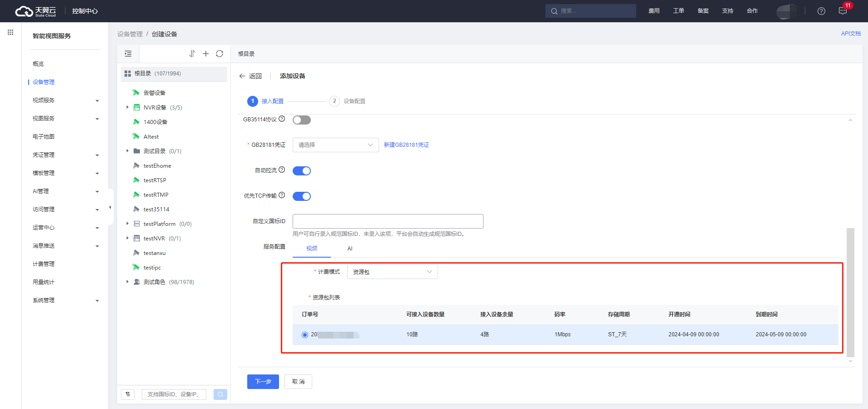Expand the 测试角色 node
Viewport: 868px width, 409px height.
[x=127, y=282]
